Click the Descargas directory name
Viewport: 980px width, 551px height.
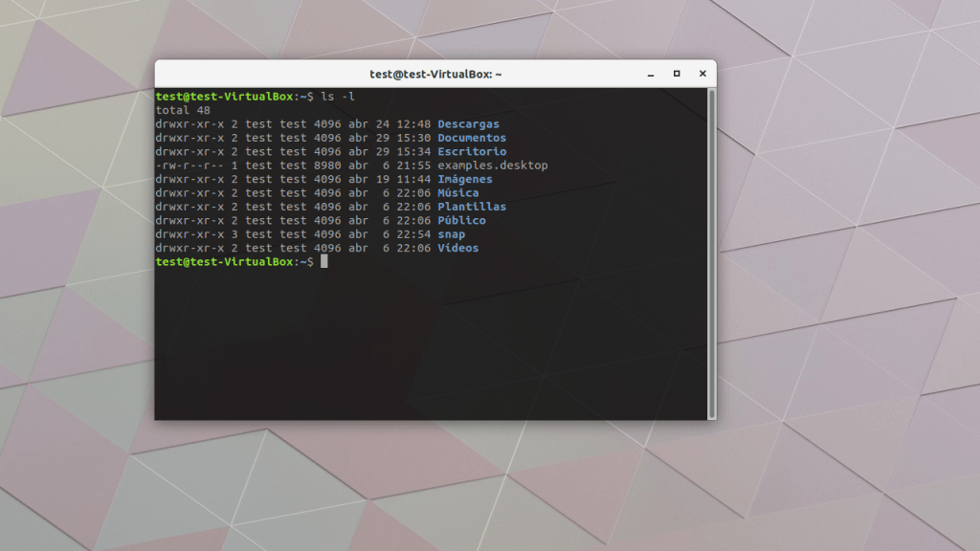(x=468, y=123)
